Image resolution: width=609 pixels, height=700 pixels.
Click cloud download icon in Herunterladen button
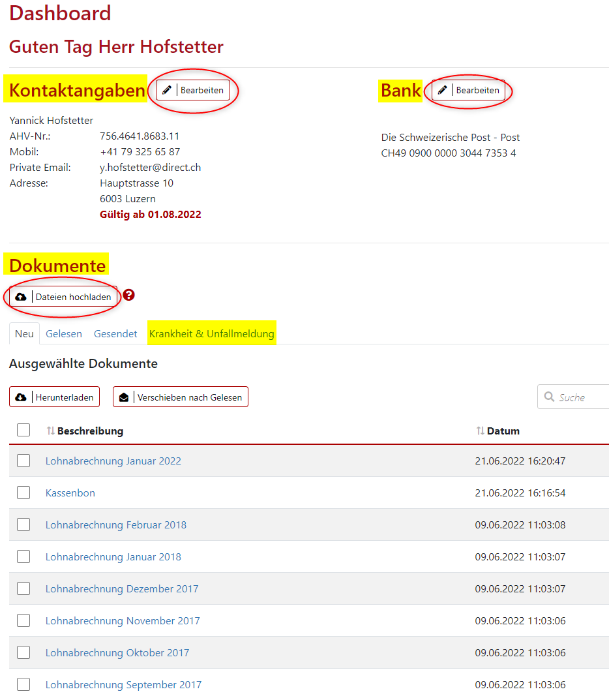tap(21, 397)
